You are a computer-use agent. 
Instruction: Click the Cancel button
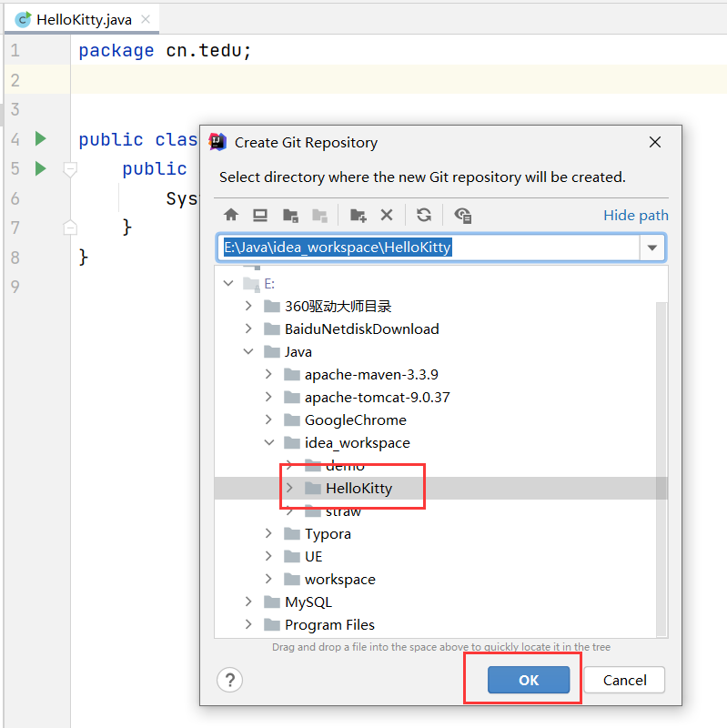(624, 680)
